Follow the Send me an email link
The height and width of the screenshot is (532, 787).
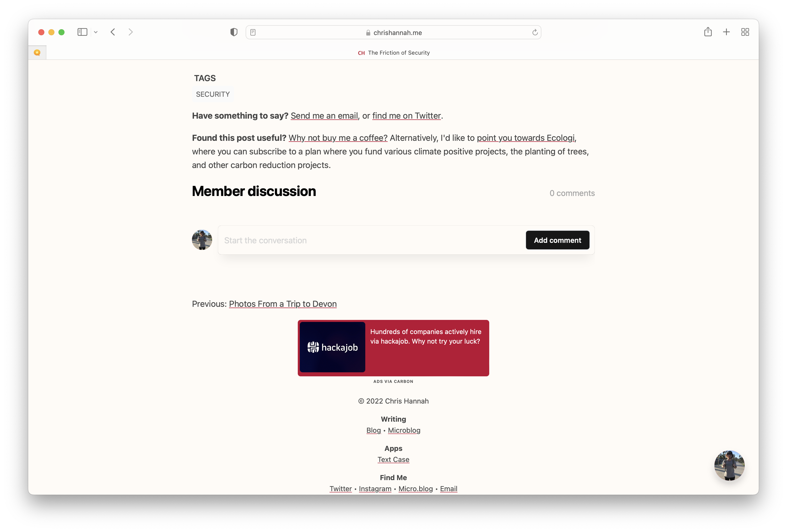point(324,116)
